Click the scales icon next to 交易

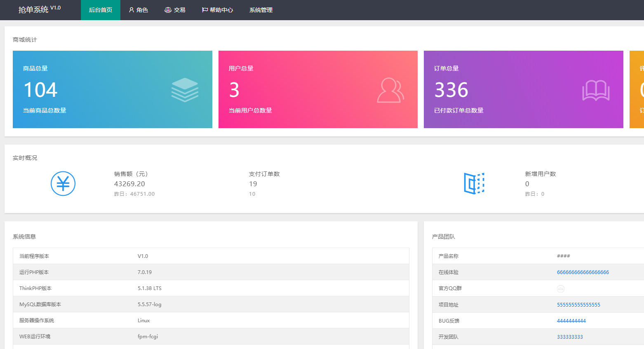pyautogui.click(x=168, y=10)
